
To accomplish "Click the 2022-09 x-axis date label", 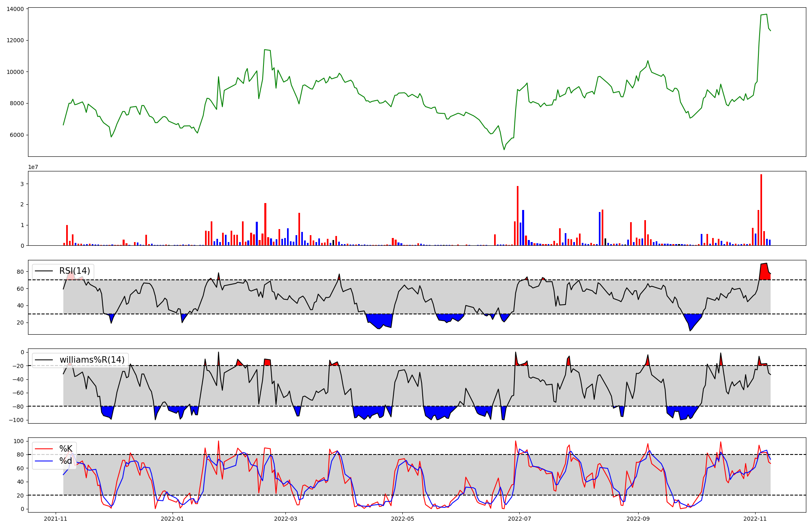I will click(638, 519).
